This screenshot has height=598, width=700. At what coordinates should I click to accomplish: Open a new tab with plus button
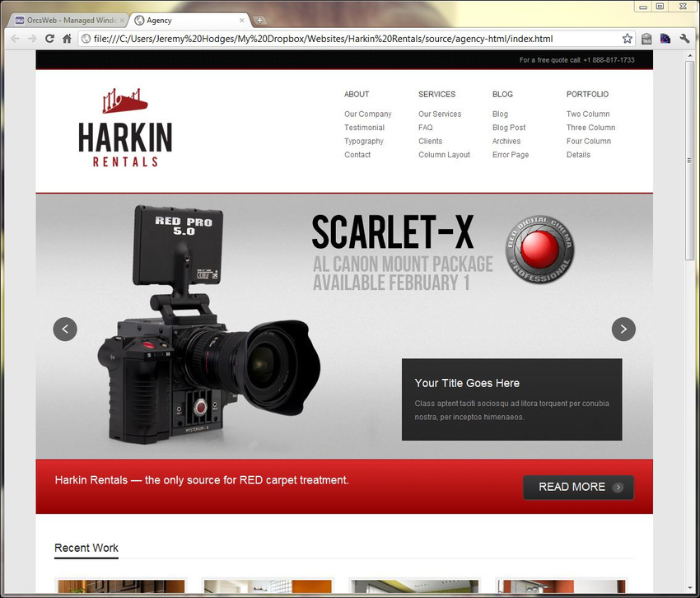point(259,20)
